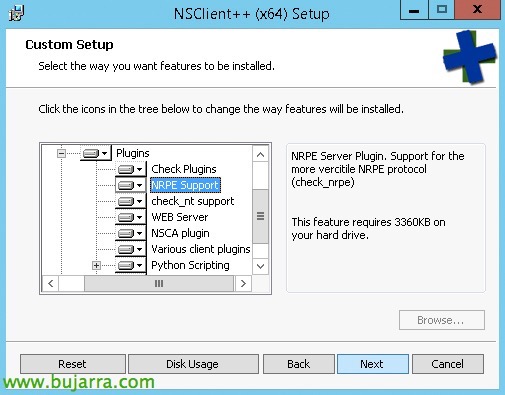The image size is (505, 395).
Task: Open install options dropdown for WEB Server
Action: coord(131,217)
